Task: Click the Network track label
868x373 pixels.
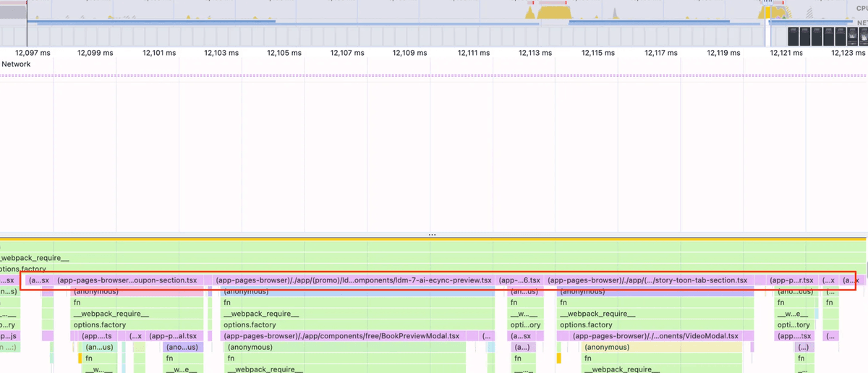Action: [16, 64]
